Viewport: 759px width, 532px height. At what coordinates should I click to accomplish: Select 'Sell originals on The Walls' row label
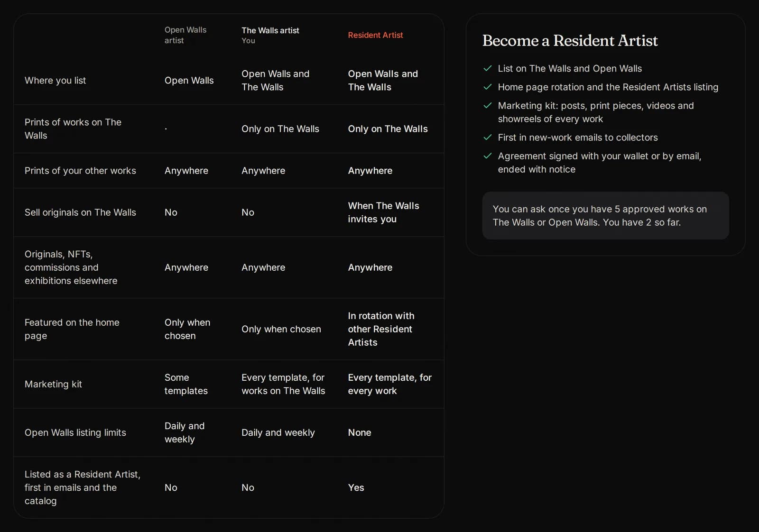80,212
